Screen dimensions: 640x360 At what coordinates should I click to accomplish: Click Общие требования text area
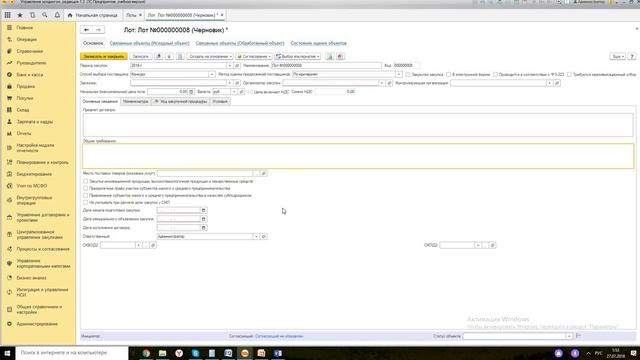(x=358, y=156)
